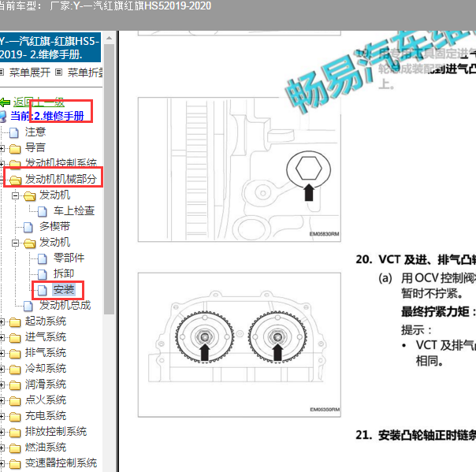
Task: Open the 当前:2.维修手册 link
Action: pyautogui.click(x=47, y=116)
